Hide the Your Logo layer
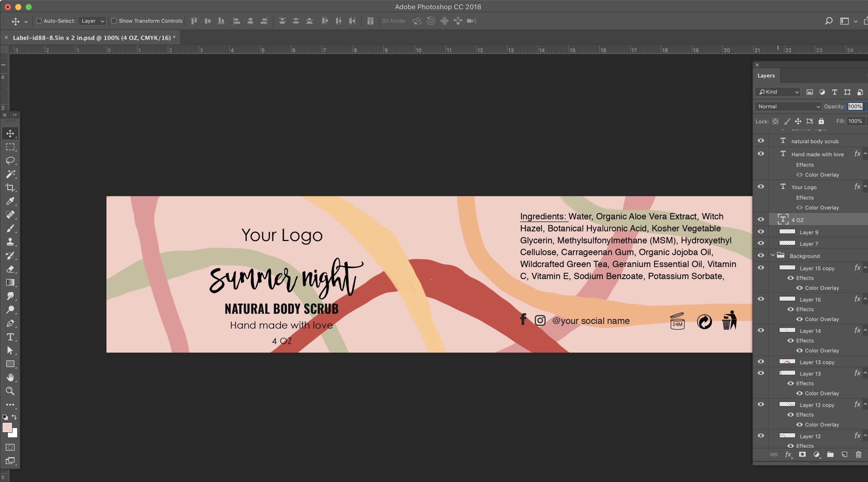Image resolution: width=868 pixels, height=482 pixels. pos(761,187)
